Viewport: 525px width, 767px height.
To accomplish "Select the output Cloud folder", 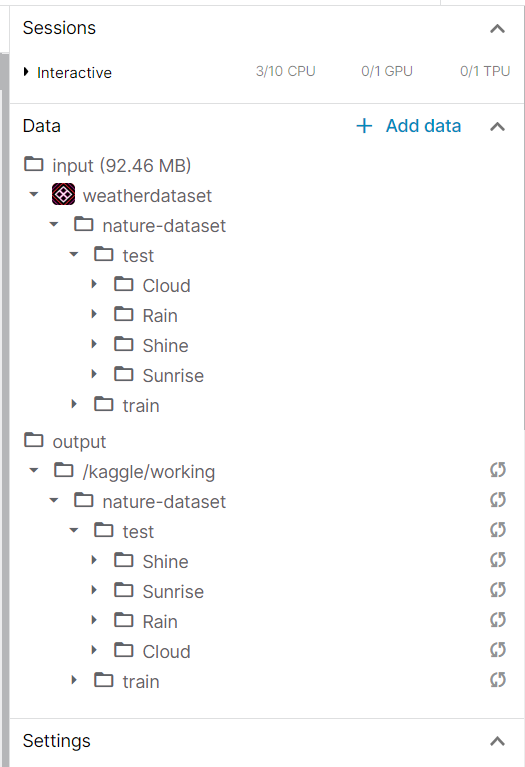I will pos(152,651).
